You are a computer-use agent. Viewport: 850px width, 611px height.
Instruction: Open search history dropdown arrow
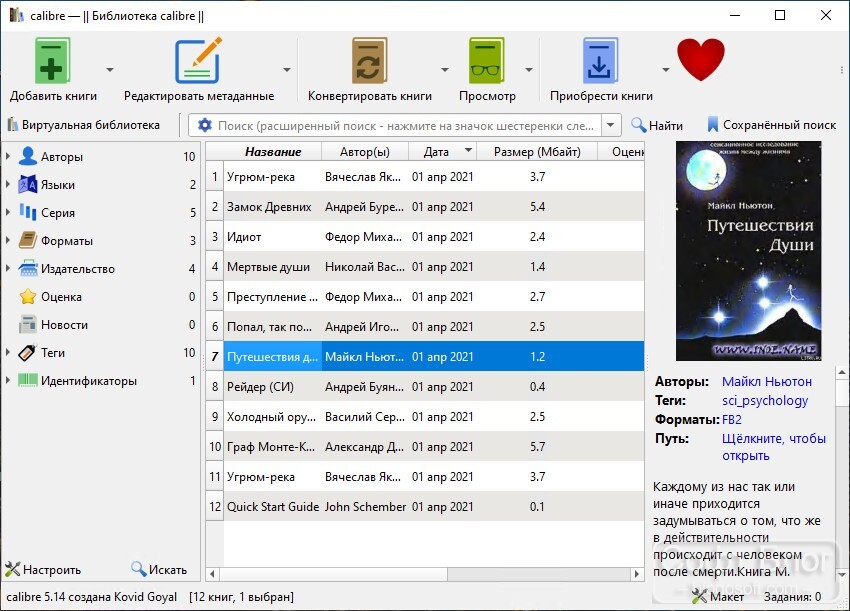click(610, 125)
